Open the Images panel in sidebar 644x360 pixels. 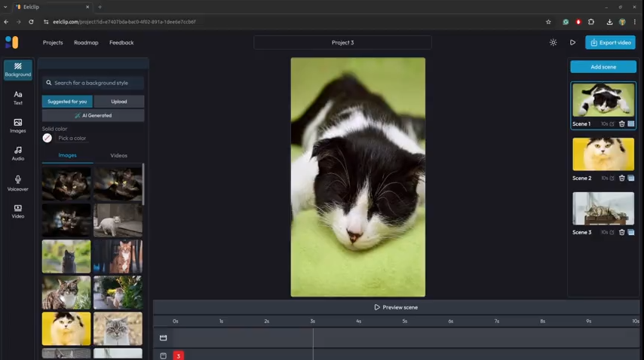click(x=18, y=126)
